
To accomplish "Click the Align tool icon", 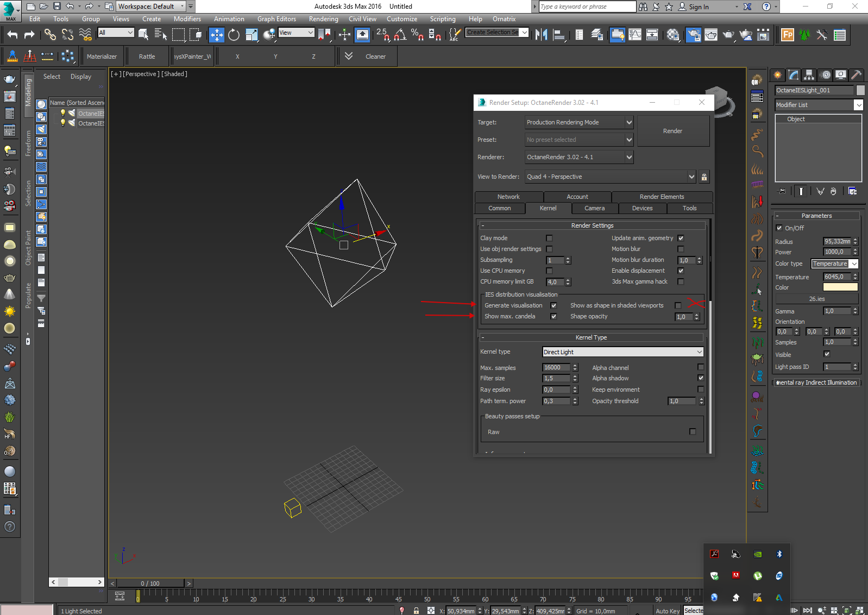I will tap(558, 35).
